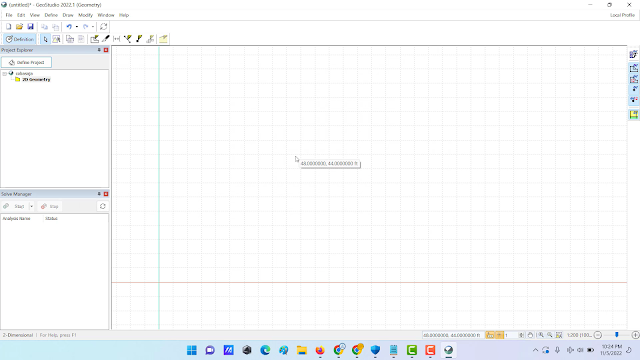
Task: Select the dimension measure tool
Action: point(117,39)
